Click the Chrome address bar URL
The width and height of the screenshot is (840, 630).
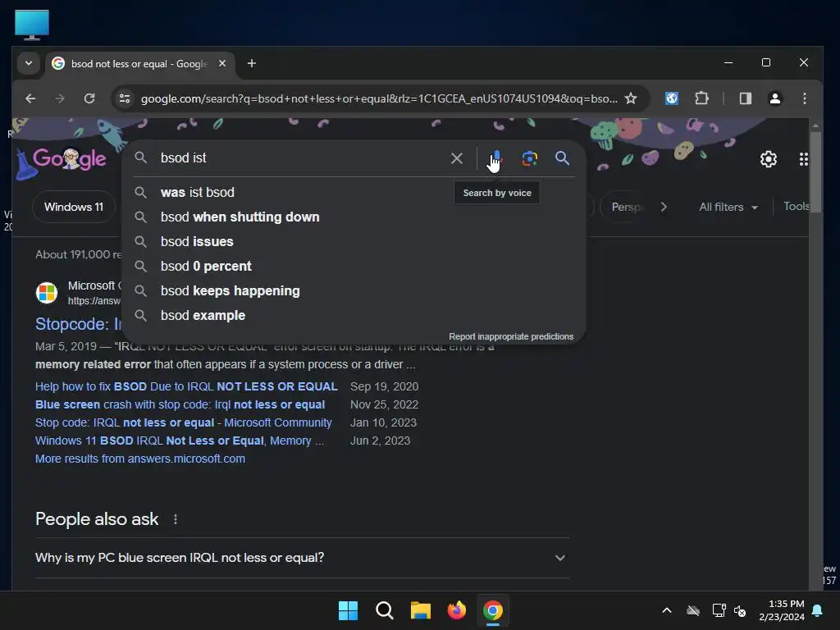379,98
